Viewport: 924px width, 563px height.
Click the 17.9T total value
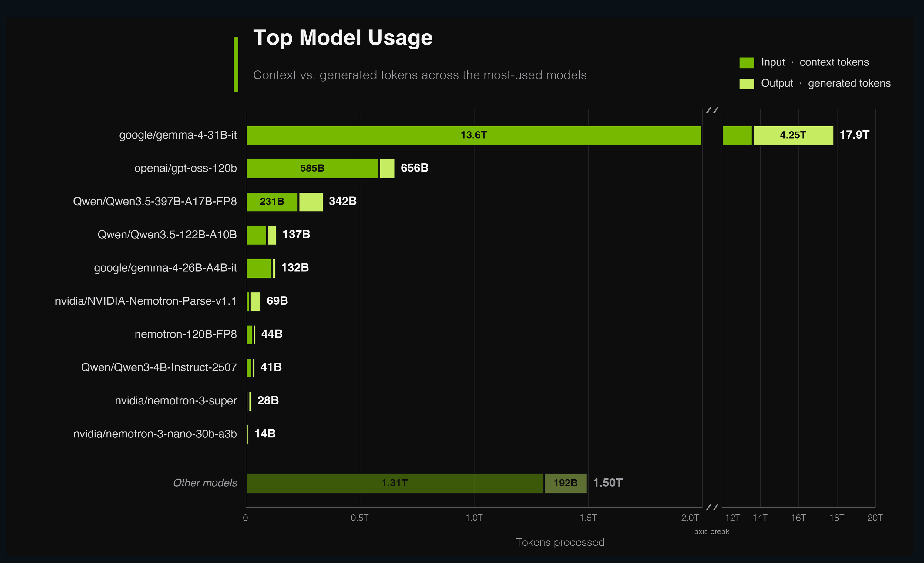coord(854,135)
